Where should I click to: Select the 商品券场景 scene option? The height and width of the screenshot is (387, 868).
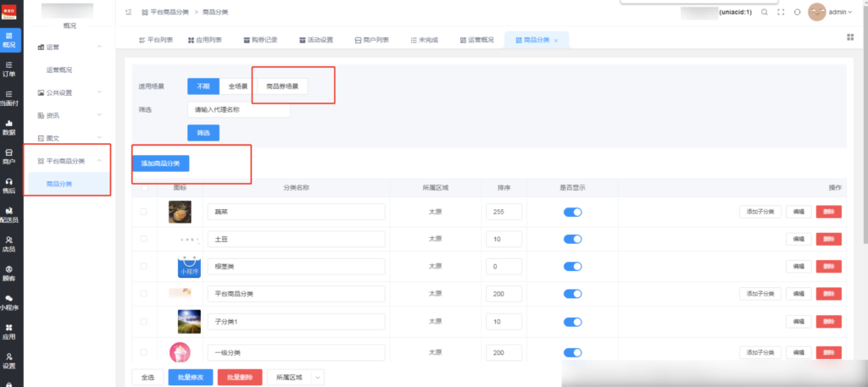282,86
